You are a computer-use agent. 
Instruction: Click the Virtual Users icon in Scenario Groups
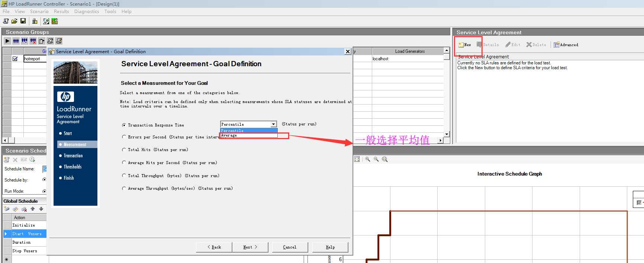[x=16, y=41]
